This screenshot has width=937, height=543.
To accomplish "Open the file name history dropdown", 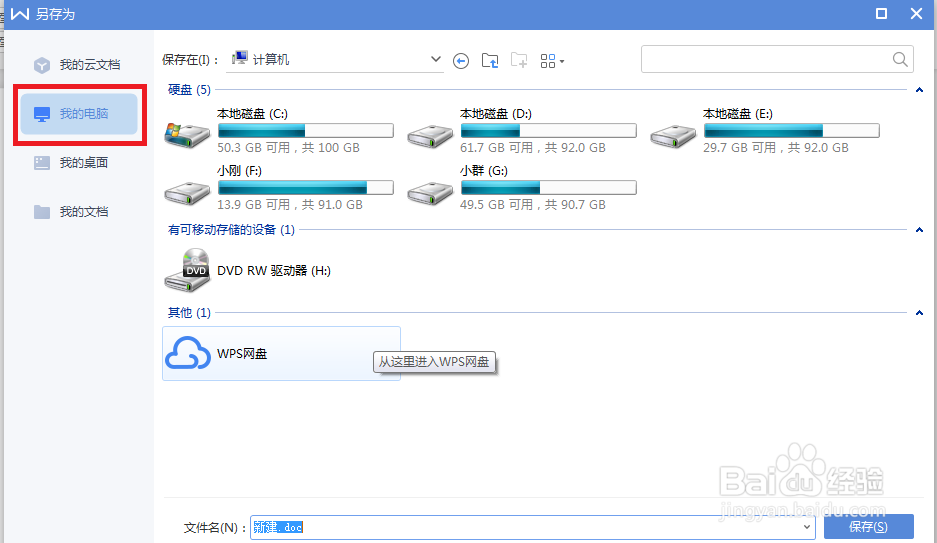I will [807, 527].
